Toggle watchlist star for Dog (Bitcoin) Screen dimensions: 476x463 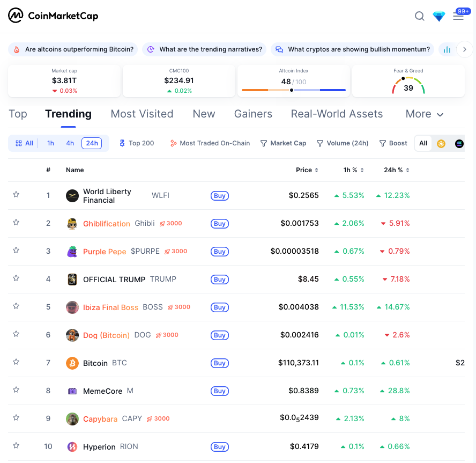(16, 334)
